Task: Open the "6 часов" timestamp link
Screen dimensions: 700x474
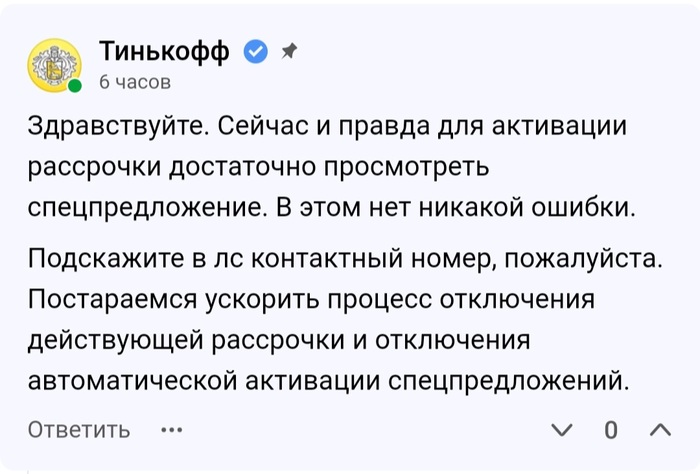Action: click(135, 82)
